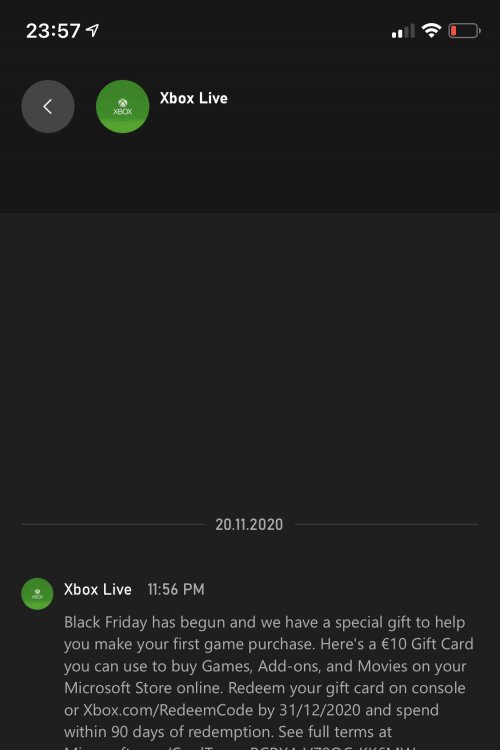500x750 pixels.
Task: Tap the battery indicator in status bar
Action: [x=465, y=31]
